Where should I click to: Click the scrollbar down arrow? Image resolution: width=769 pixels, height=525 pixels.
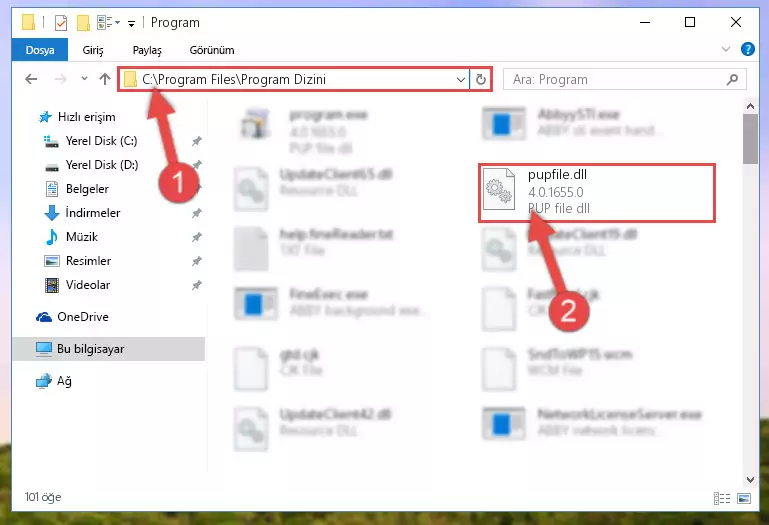(x=750, y=479)
